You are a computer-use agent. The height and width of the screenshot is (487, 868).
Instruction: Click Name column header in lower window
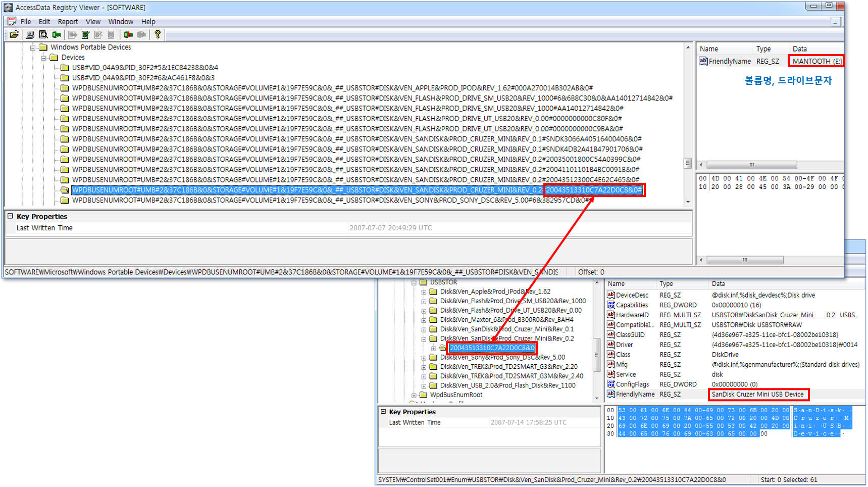pos(631,284)
